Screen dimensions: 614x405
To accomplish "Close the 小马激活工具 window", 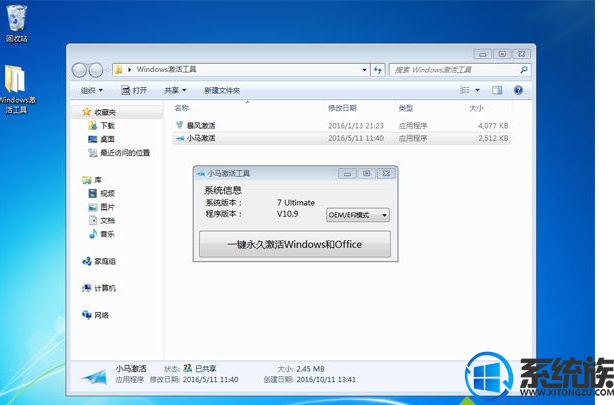I will pos(386,174).
